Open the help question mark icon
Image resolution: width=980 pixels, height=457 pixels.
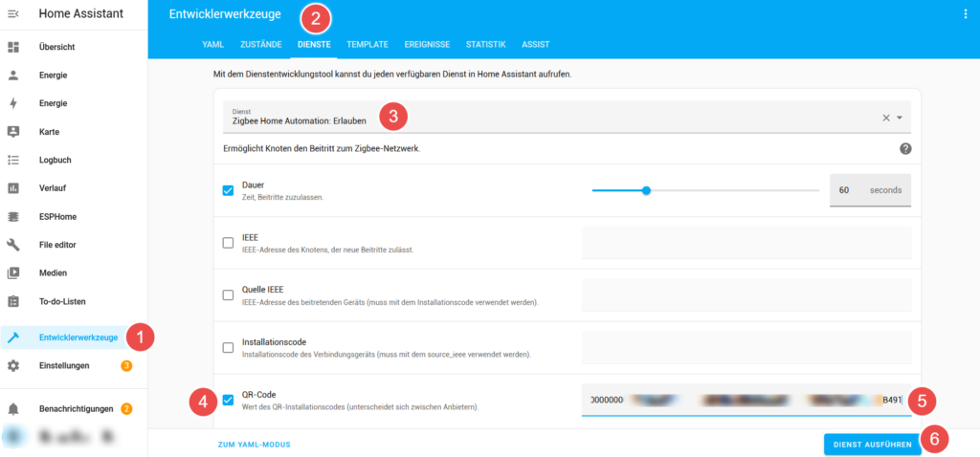905,149
